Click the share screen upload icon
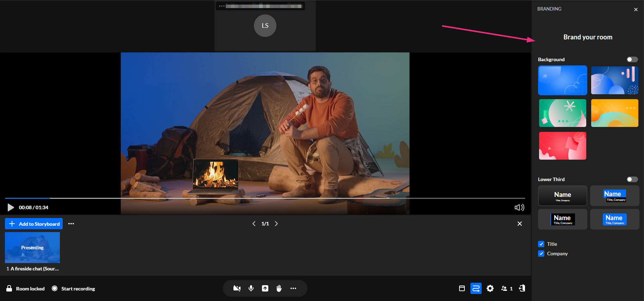This screenshot has width=644, height=301. (x=265, y=288)
